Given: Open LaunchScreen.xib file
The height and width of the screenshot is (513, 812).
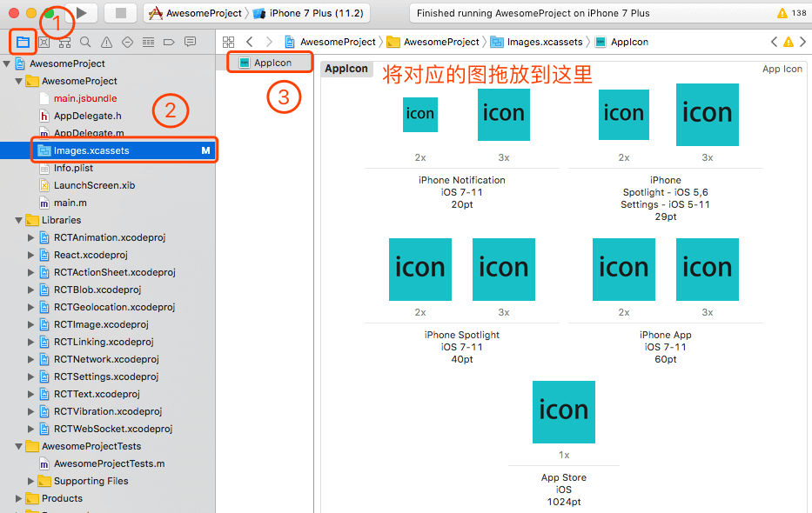Looking at the screenshot, I should coord(94,185).
